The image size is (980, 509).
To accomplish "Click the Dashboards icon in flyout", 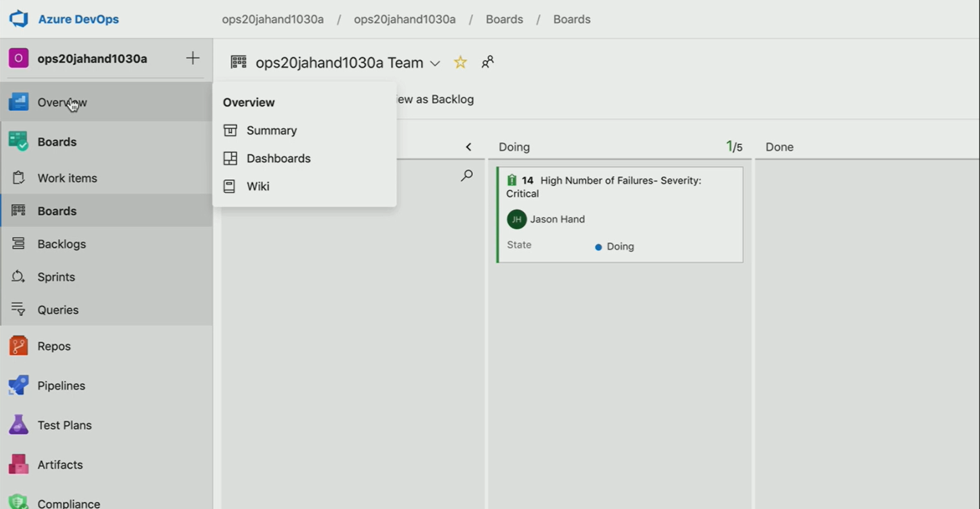I will [x=230, y=158].
